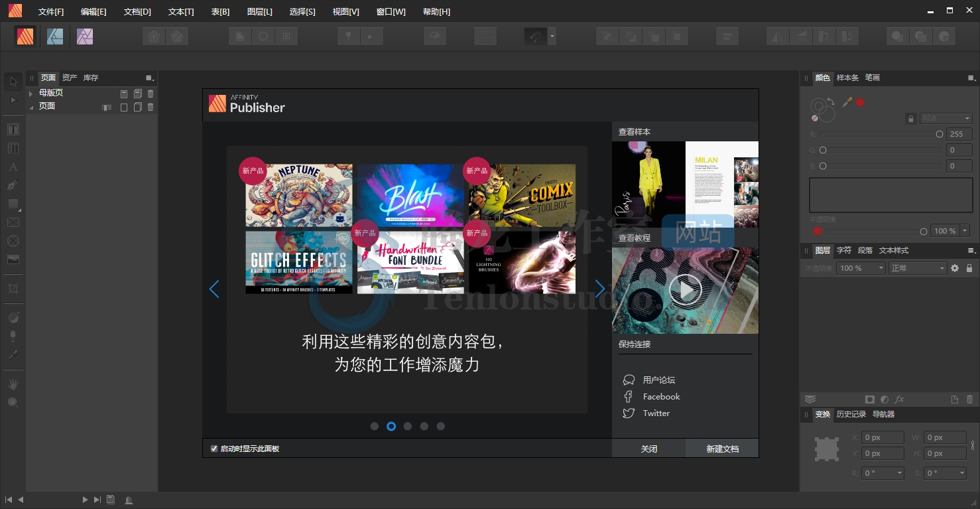
Task: Select the Frame Text tool
Action: click(13, 129)
